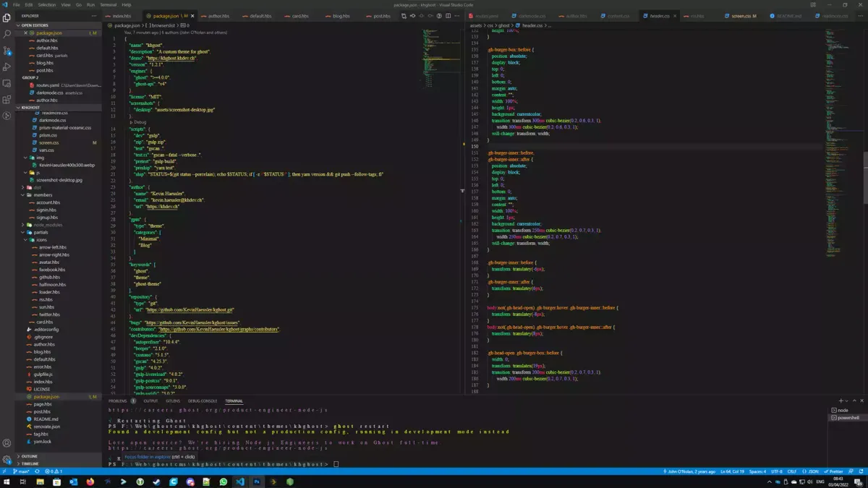Close the terminal panel
Viewport: 868px width, 488px height.
click(x=861, y=401)
